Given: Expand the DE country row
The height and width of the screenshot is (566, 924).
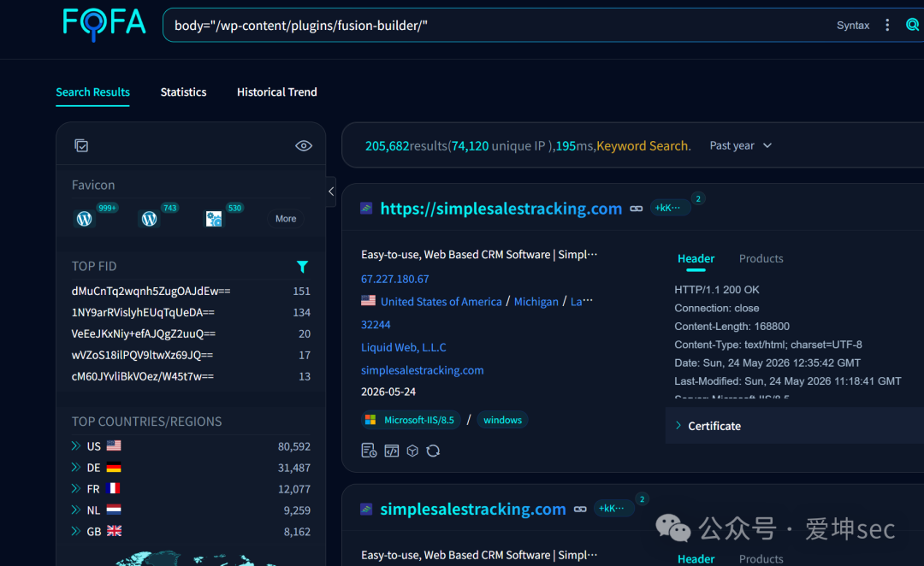Looking at the screenshot, I should (x=75, y=467).
